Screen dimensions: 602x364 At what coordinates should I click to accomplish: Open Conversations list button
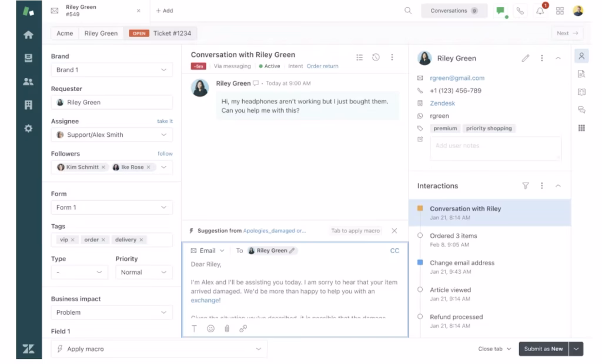[x=454, y=11]
